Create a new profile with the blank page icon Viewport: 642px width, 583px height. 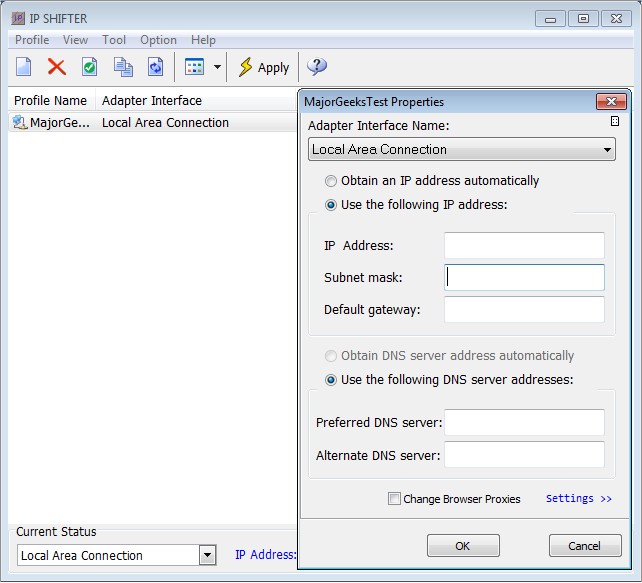[x=23, y=67]
